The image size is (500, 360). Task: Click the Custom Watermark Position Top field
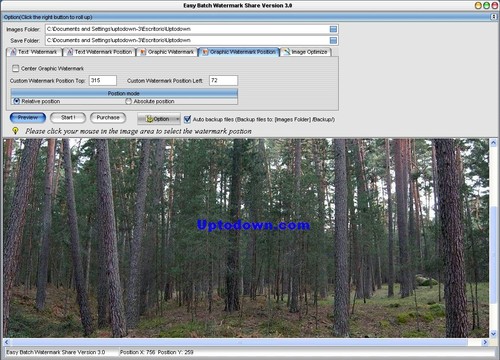point(103,80)
